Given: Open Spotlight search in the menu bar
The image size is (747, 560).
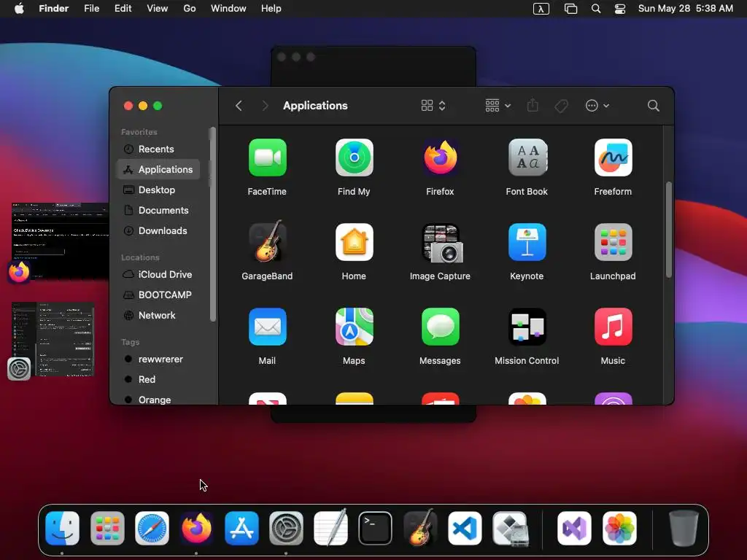Looking at the screenshot, I should pos(595,9).
